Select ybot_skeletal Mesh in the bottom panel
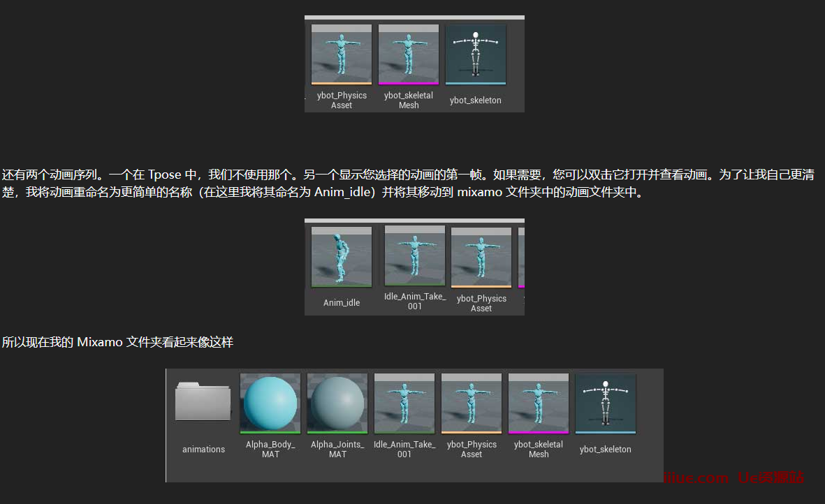Image resolution: width=825 pixels, height=504 pixels. pyautogui.click(x=539, y=403)
